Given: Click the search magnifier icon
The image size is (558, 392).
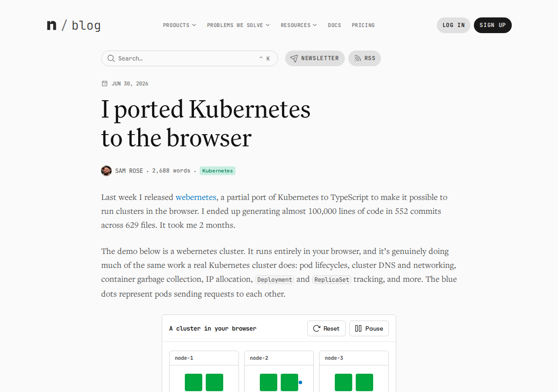Looking at the screenshot, I should pyautogui.click(x=111, y=58).
